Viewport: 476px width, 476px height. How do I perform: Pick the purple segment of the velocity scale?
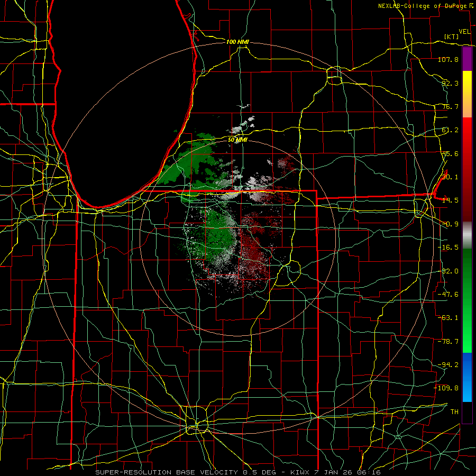467,59
